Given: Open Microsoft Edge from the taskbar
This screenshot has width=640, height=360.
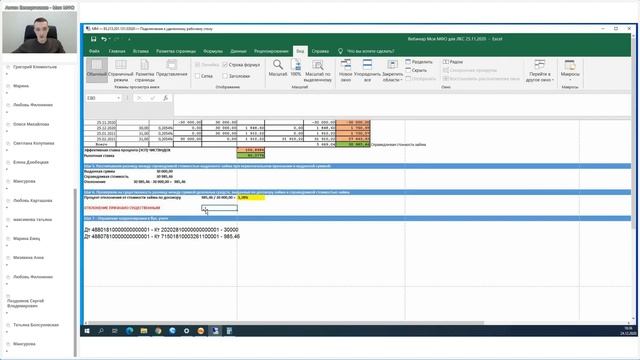Looking at the screenshot, I should (129, 331).
